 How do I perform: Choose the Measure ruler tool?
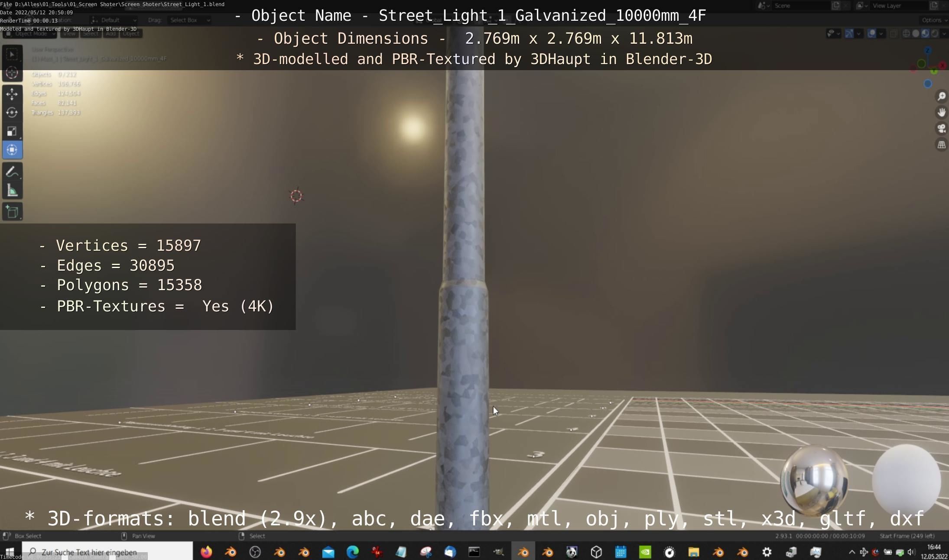coord(12,191)
